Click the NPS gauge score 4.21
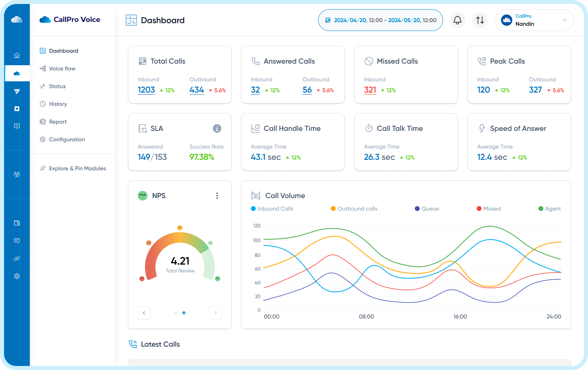This screenshot has width=588, height=370. click(x=180, y=261)
